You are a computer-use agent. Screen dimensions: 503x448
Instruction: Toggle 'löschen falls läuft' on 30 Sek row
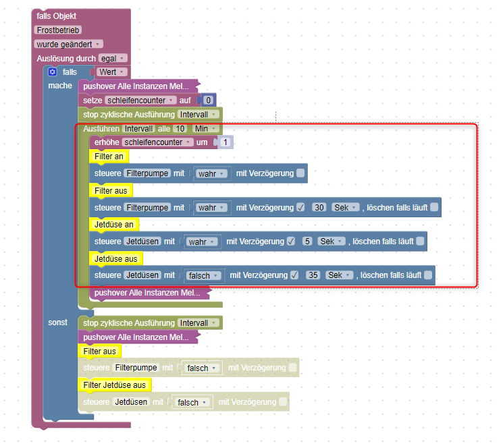(x=434, y=207)
